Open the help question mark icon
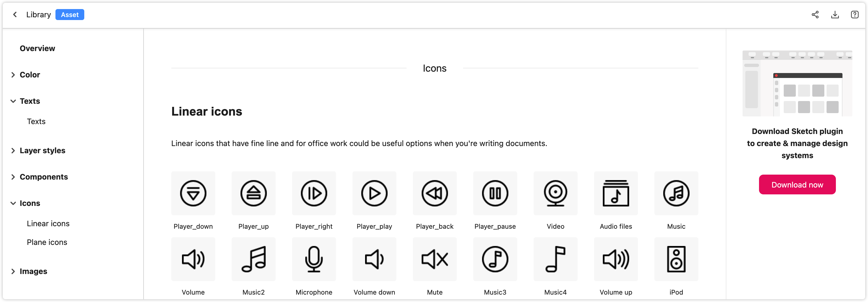Screen dimensions: 868x302 point(855,15)
